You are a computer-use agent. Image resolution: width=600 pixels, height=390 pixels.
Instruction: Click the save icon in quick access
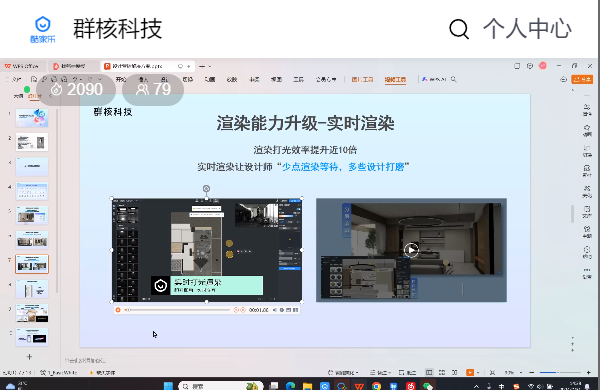34,79
